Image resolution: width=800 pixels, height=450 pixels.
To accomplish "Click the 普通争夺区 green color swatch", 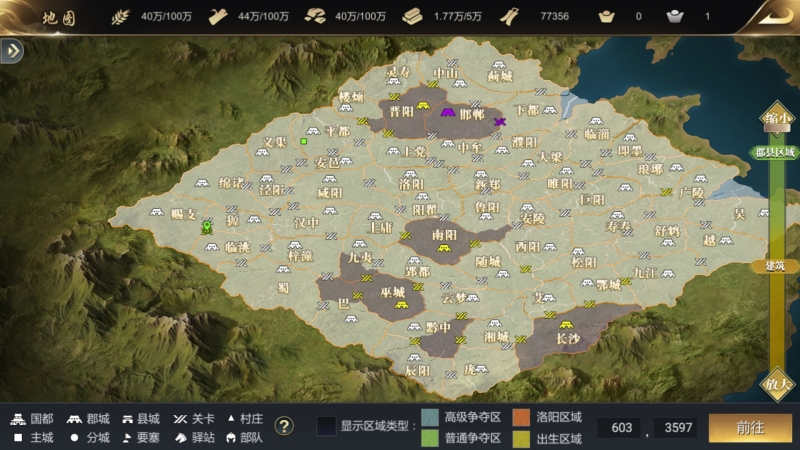I will tap(430, 438).
